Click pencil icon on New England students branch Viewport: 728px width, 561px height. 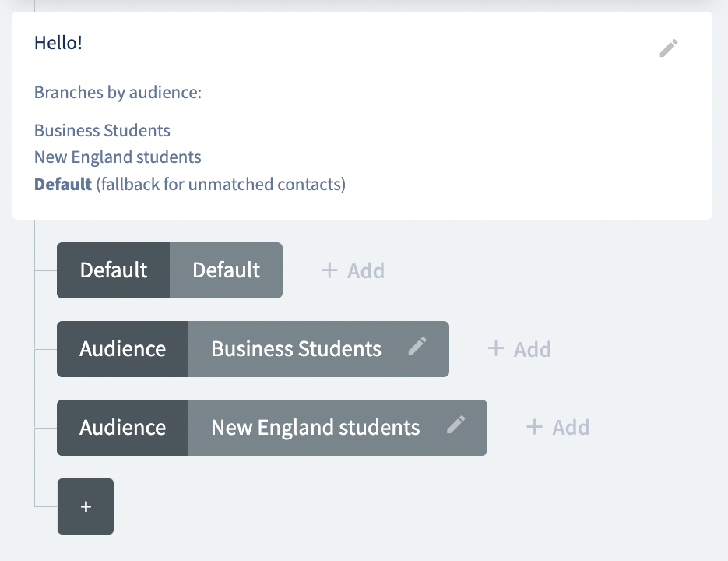[456, 425]
